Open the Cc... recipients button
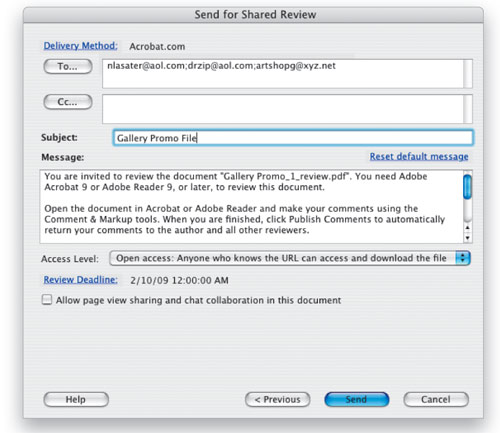Image resolution: width=500 pixels, height=433 pixels. coord(68,102)
